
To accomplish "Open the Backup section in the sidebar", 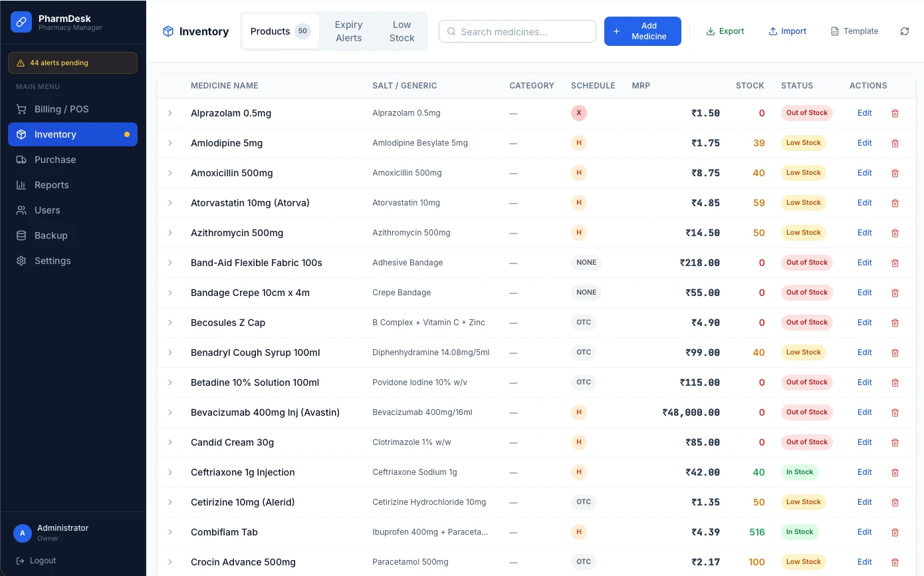I will point(51,235).
